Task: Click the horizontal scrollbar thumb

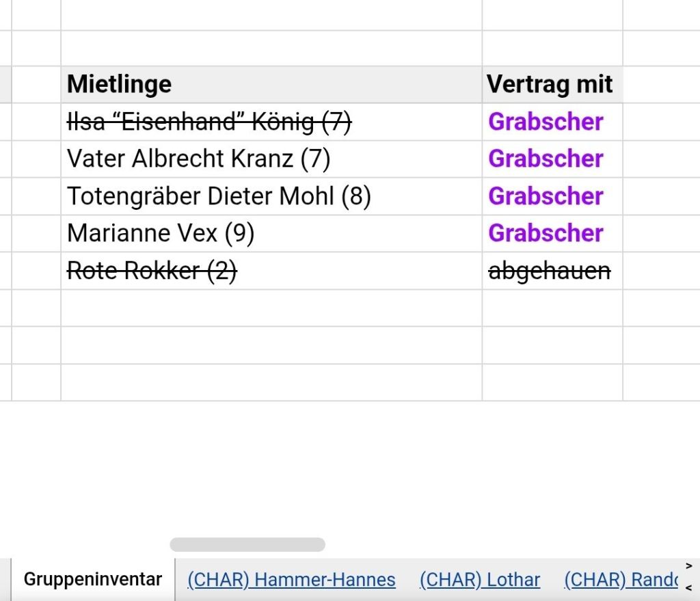Action: click(247, 545)
